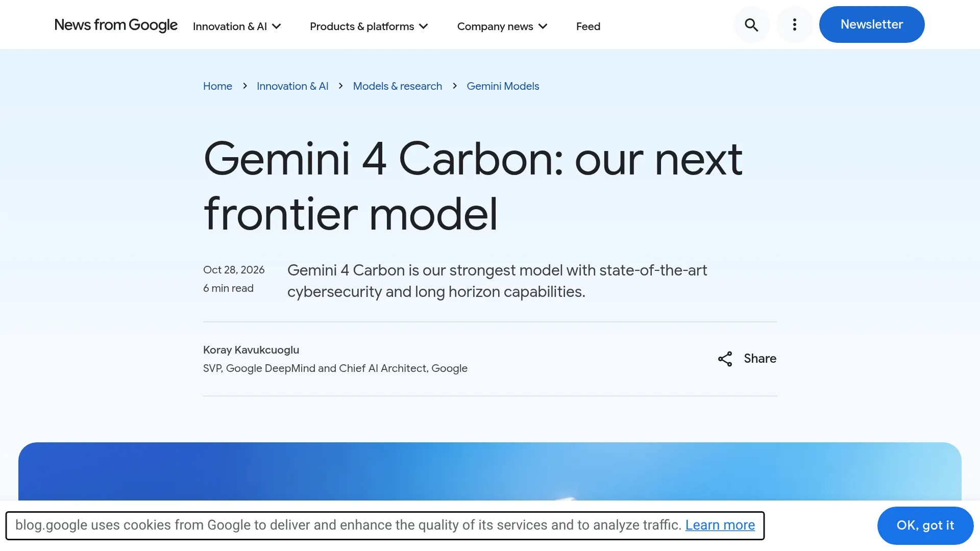Open the Feed menu item
980x551 pixels.
coord(588,26)
